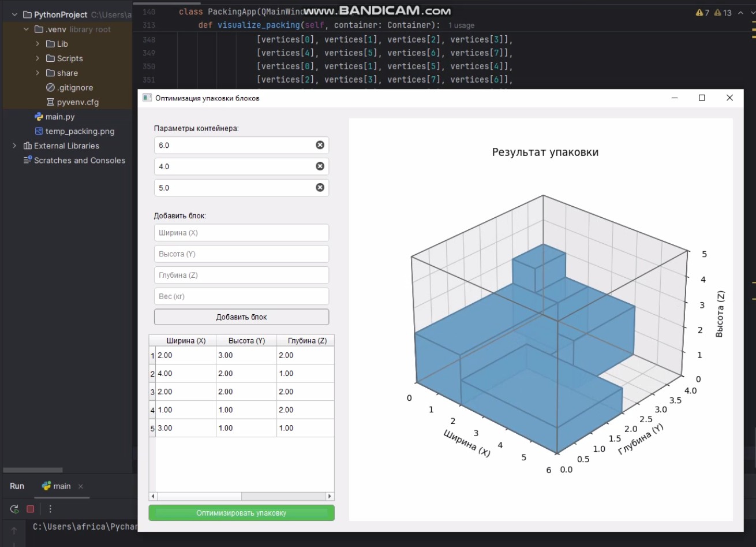
Task: Click the Scripts folder icon
Action: pos(50,58)
